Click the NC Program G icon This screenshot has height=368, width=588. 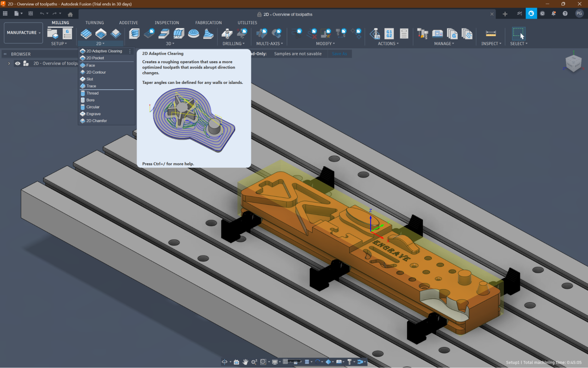click(67, 34)
